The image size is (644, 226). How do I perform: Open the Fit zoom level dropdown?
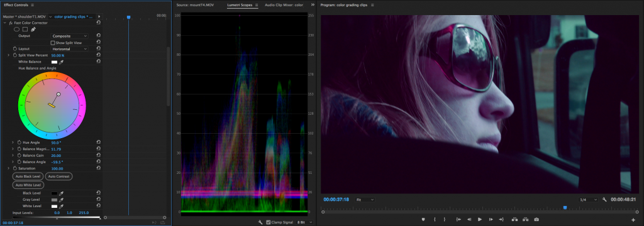pos(365,200)
